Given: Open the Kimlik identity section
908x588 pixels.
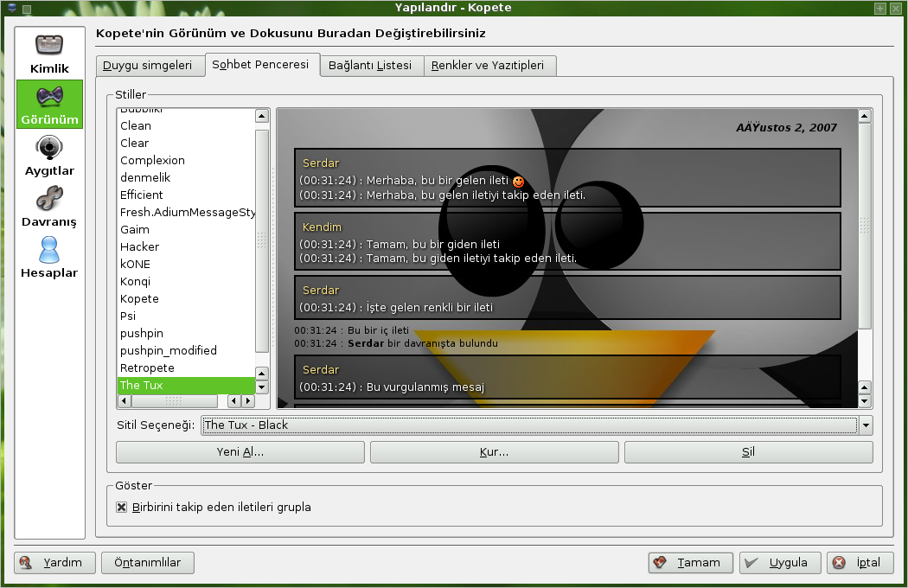Looking at the screenshot, I should coord(49,54).
